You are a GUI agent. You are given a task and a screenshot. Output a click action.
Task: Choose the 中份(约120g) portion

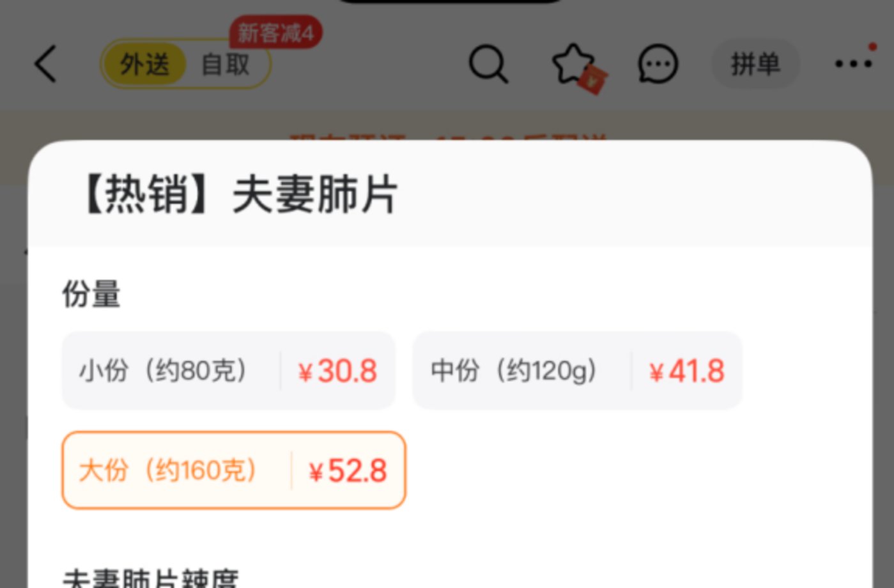[578, 370]
